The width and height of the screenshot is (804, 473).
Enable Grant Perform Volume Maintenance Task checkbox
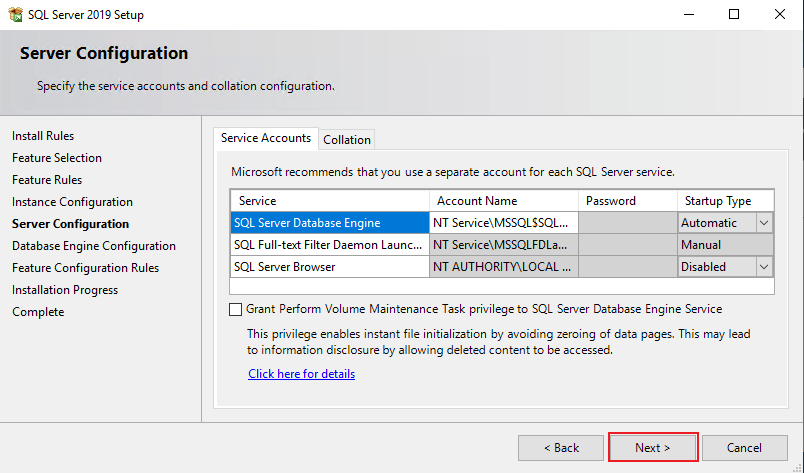(x=236, y=309)
